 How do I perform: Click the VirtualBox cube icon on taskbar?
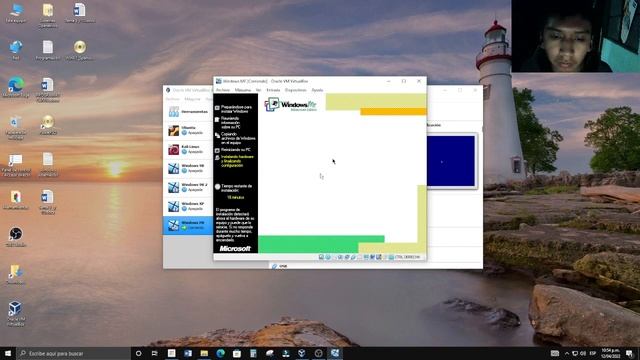pos(302,353)
